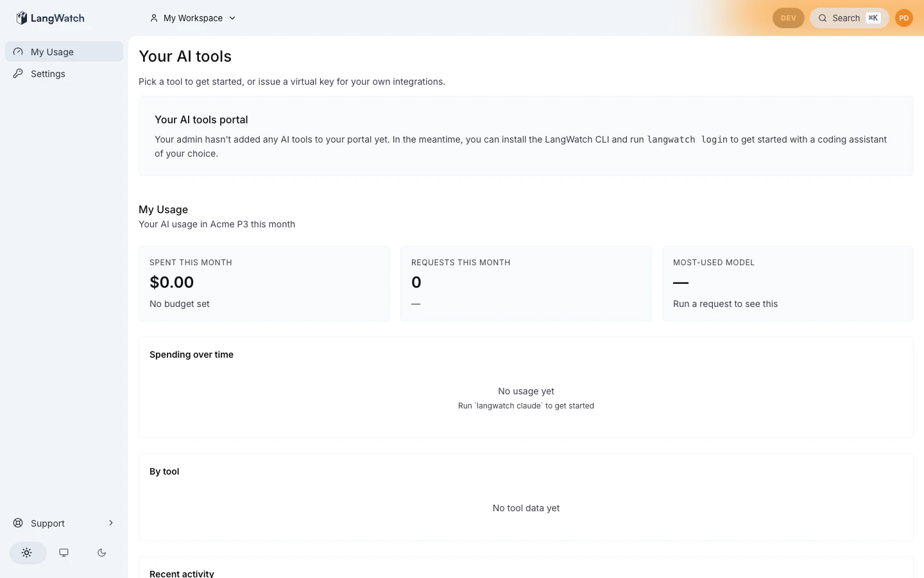Click the LangWatch brand name text
This screenshot has width=924, height=578.
tap(58, 19)
